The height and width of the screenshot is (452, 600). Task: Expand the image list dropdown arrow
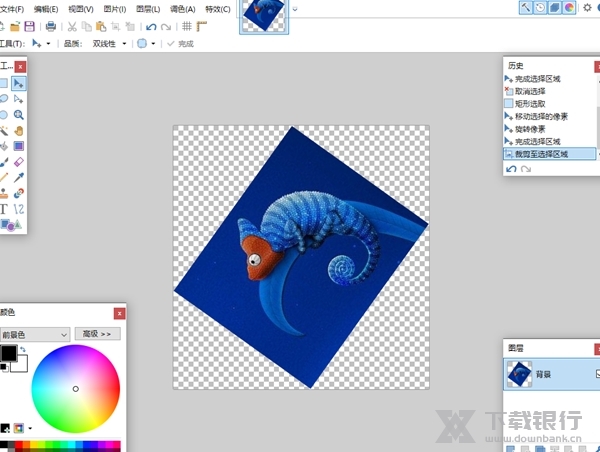coord(295,9)
